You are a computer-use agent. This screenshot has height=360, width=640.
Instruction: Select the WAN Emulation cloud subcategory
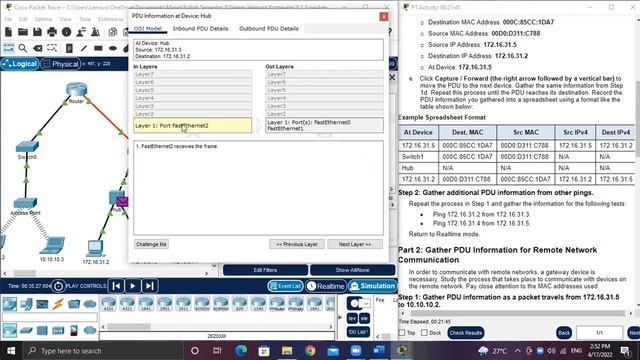pyautogui.click(x=90, y=330)
